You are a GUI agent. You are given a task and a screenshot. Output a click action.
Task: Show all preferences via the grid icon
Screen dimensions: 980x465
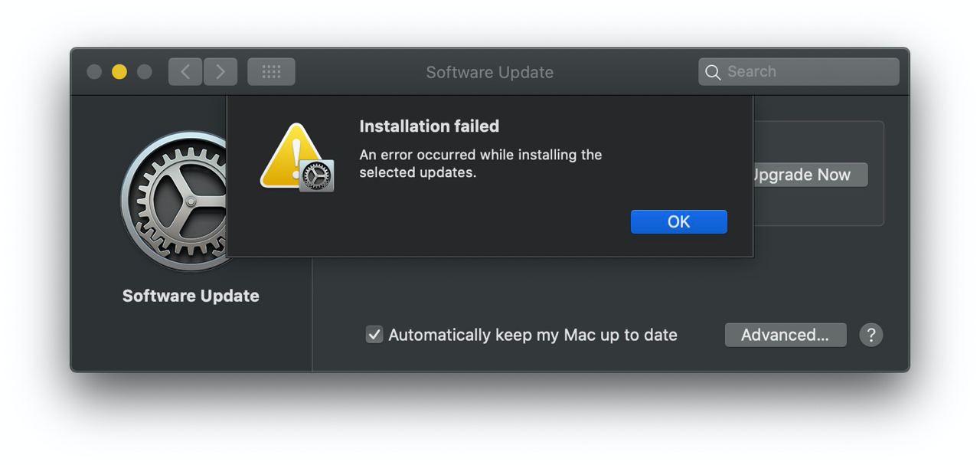[271, 72]
